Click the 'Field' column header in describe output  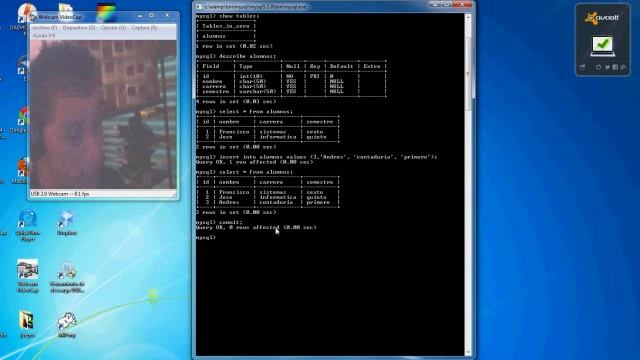pos(211,66)
